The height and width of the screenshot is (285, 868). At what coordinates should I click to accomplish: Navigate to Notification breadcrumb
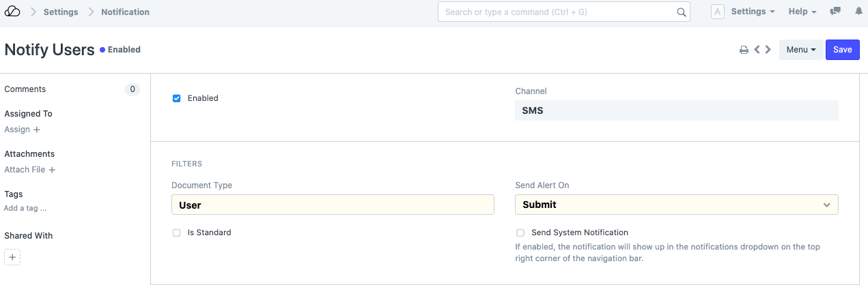click(x=125, y=12)
